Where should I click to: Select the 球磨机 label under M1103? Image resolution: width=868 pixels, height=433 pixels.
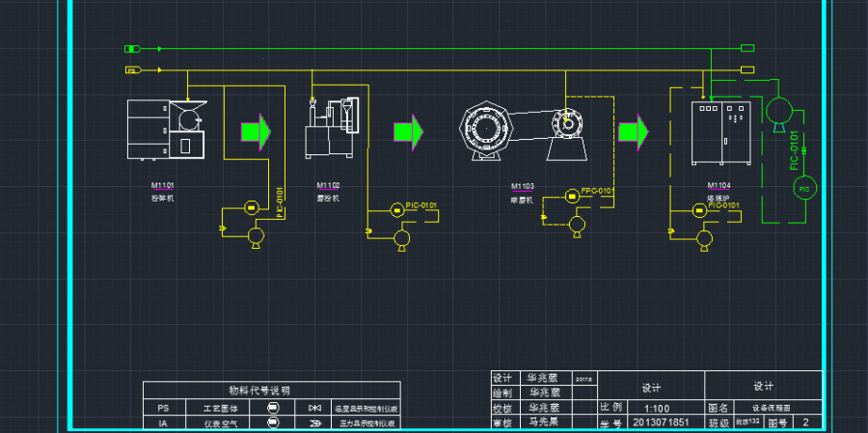(522, 201)
